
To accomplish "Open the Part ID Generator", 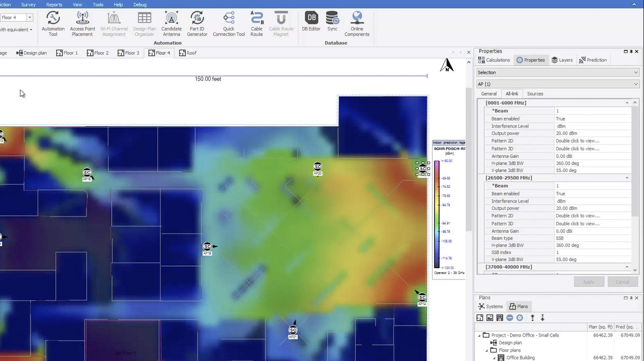I will [x=197, y=24].
